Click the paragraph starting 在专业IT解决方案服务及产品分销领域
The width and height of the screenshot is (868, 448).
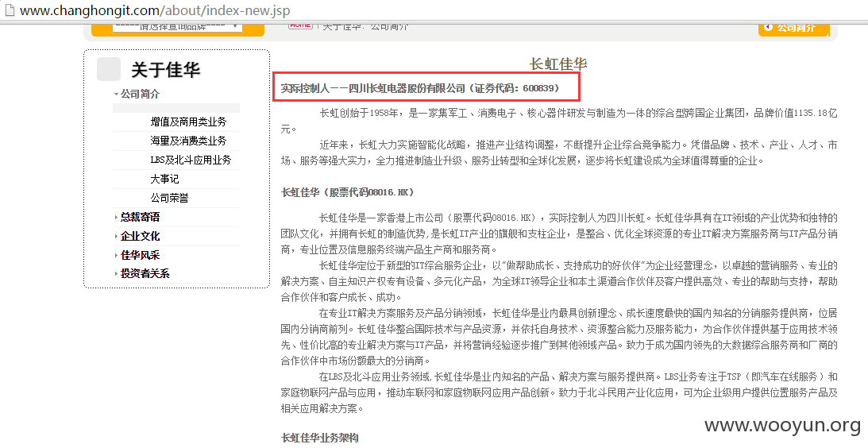[x=559, y=336]
